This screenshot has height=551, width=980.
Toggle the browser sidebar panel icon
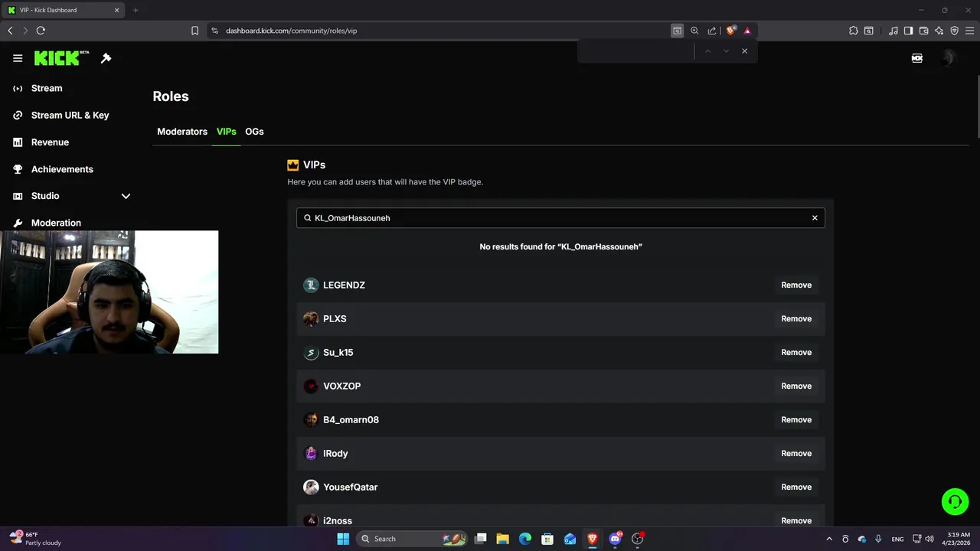click(908, 31)
